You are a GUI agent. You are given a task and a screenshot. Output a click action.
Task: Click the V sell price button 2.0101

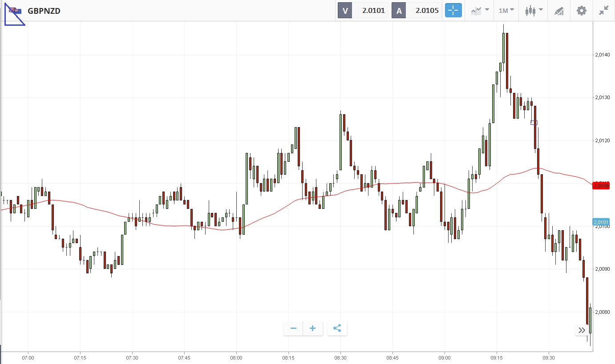click(x=363, y=11)
